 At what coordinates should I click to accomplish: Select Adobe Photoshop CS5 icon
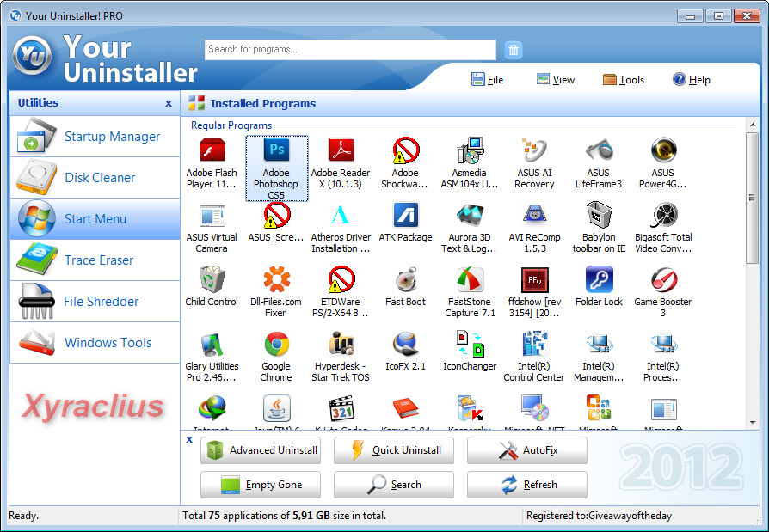277,150
